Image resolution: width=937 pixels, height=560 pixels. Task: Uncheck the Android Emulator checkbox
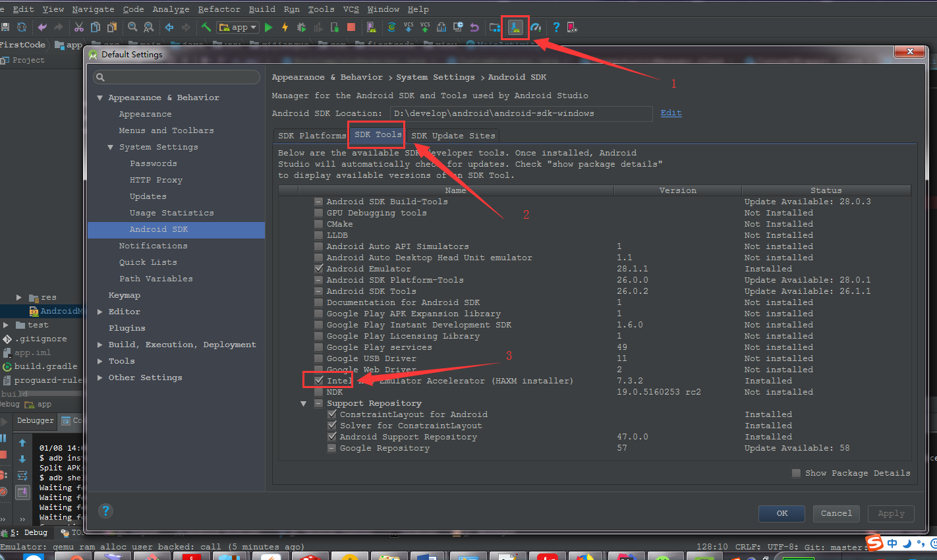(319, 269)
